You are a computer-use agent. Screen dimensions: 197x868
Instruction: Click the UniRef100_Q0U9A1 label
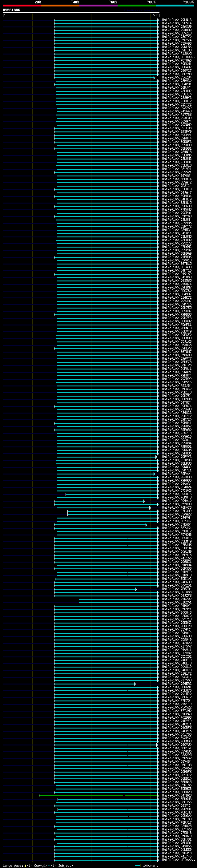(x=177, y=809)
